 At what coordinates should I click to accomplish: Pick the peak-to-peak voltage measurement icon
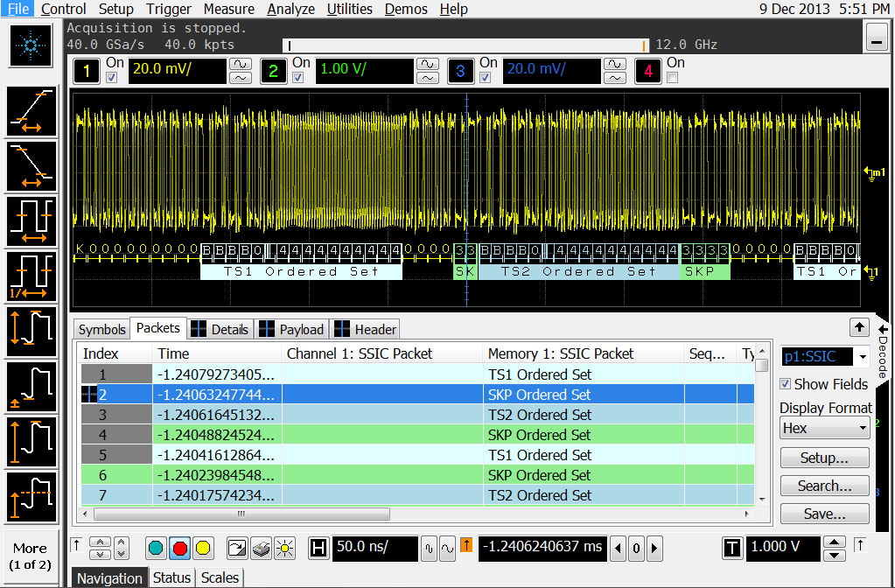[32, 332]
